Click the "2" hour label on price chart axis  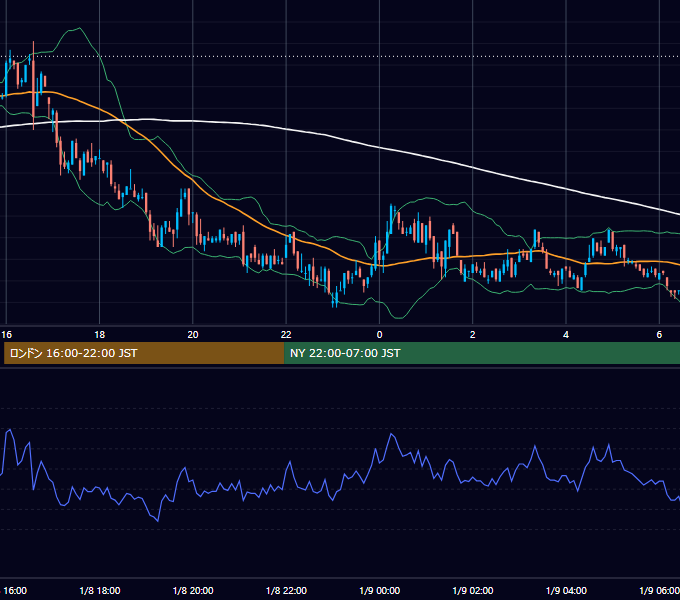point(473,335)
